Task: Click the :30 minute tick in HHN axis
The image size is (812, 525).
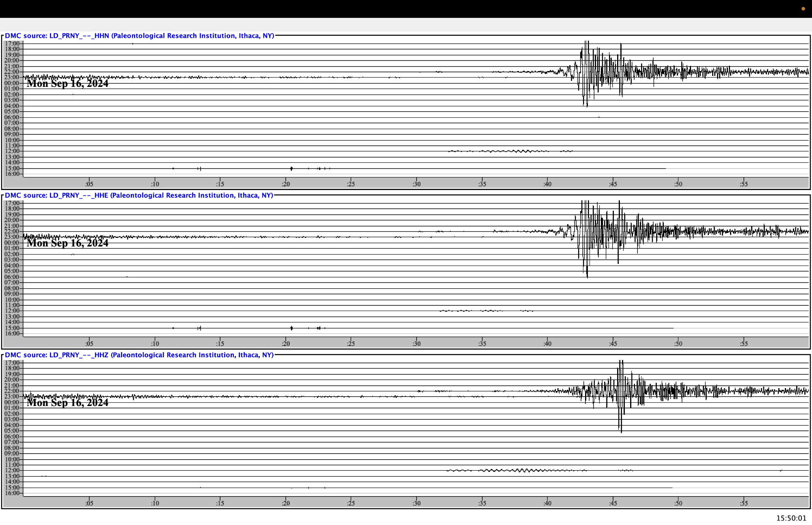Action: click(x=417, y=184)
